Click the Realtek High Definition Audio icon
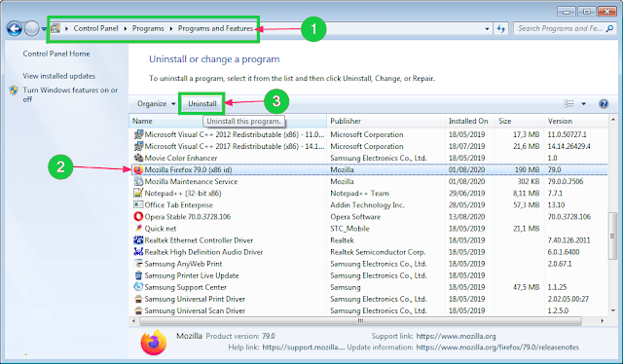 point(138,251)
